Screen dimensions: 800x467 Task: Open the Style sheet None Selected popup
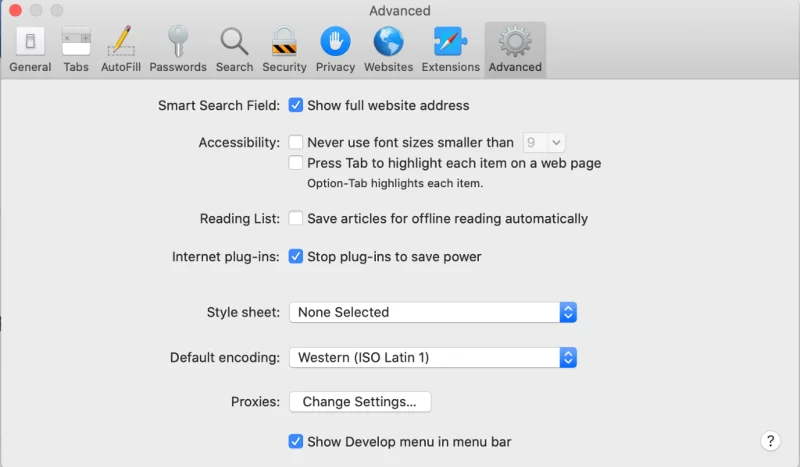(x=433, y=312)
